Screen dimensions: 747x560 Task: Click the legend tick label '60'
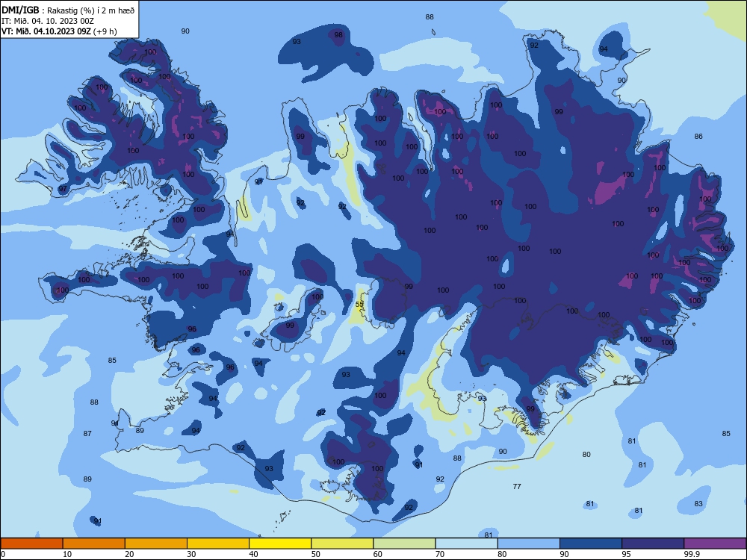(x=378, y=554)
